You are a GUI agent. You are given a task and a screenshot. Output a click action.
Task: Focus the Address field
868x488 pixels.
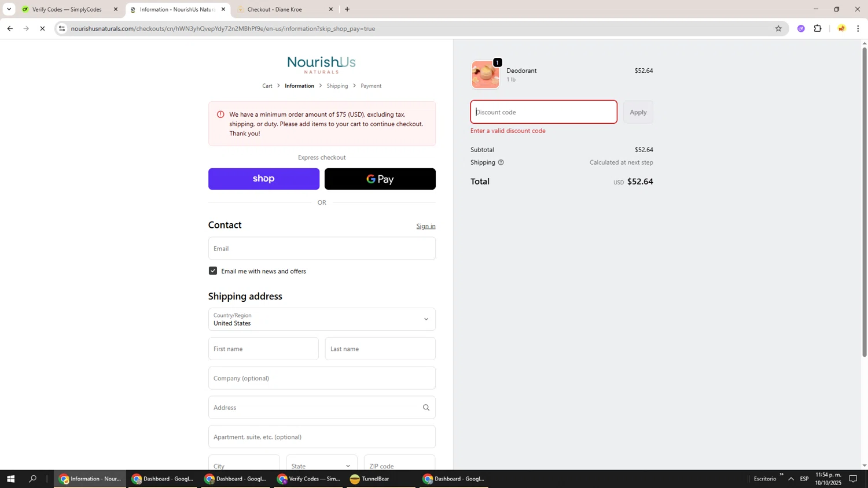322,408
